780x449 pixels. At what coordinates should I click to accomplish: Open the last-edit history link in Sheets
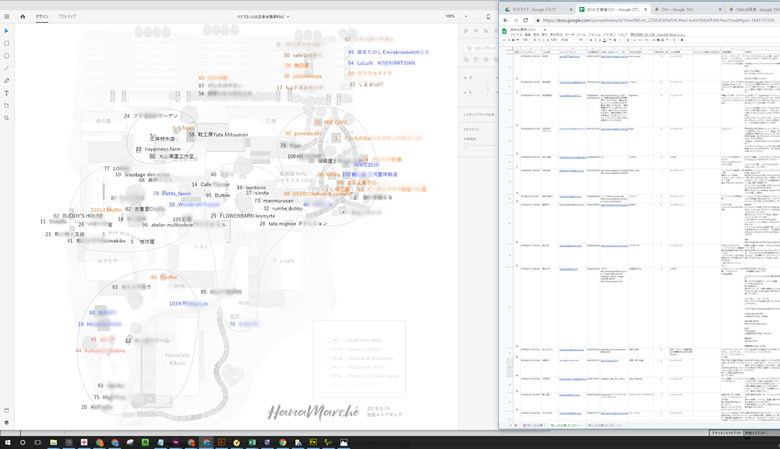(x=658, y=35)
